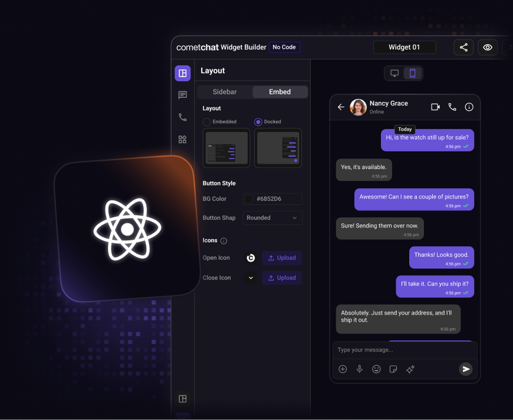Upload a new Open Icon

tap(282, 258)
